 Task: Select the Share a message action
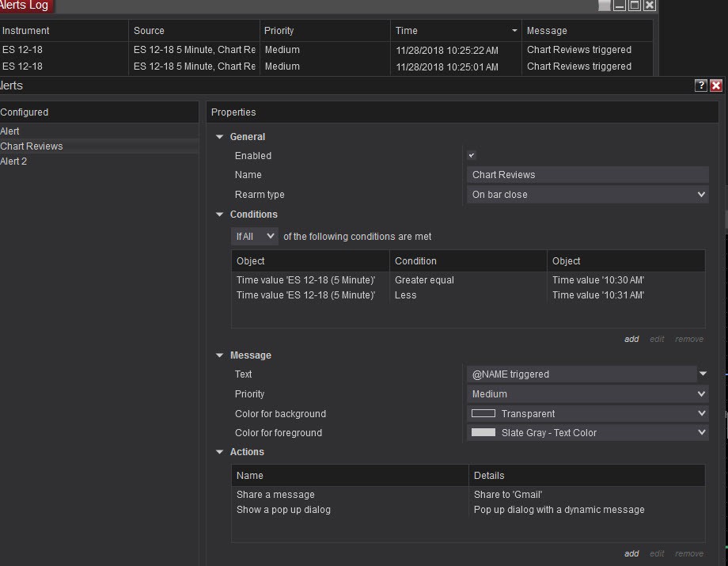point(468,495)
